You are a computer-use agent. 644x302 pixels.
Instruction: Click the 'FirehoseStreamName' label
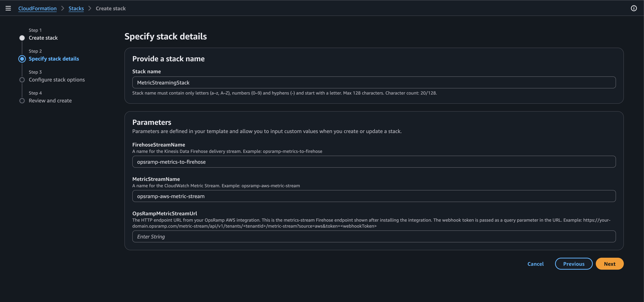coord(159,145)
